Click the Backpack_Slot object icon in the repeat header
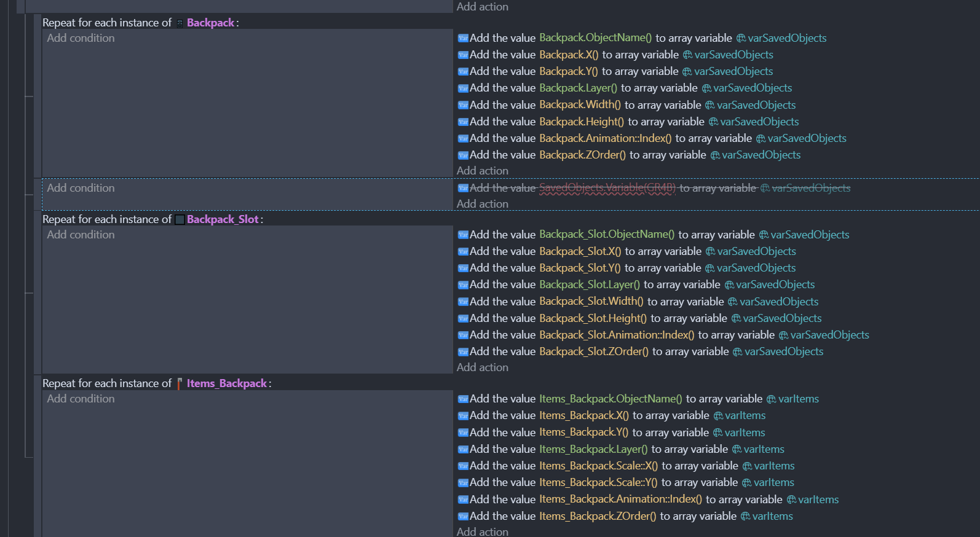Screen dimensions: 980x537 [x=180, y=220]
